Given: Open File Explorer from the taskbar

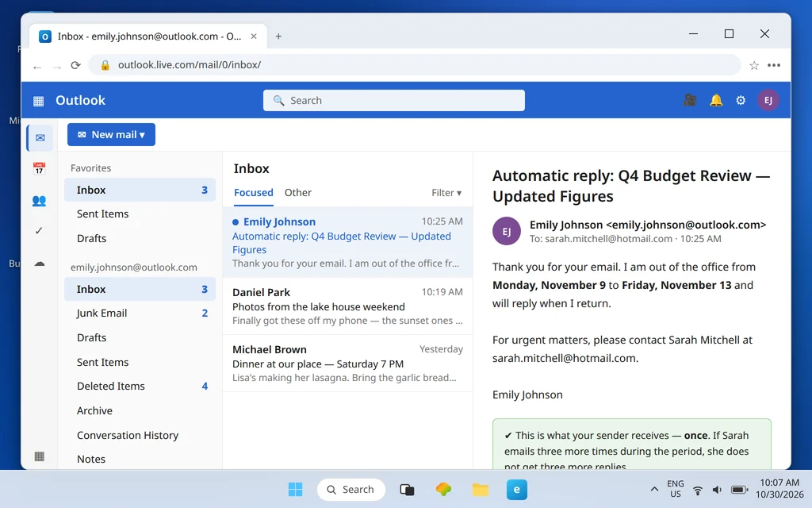Looking at the screenshot, I should (480, 489).
